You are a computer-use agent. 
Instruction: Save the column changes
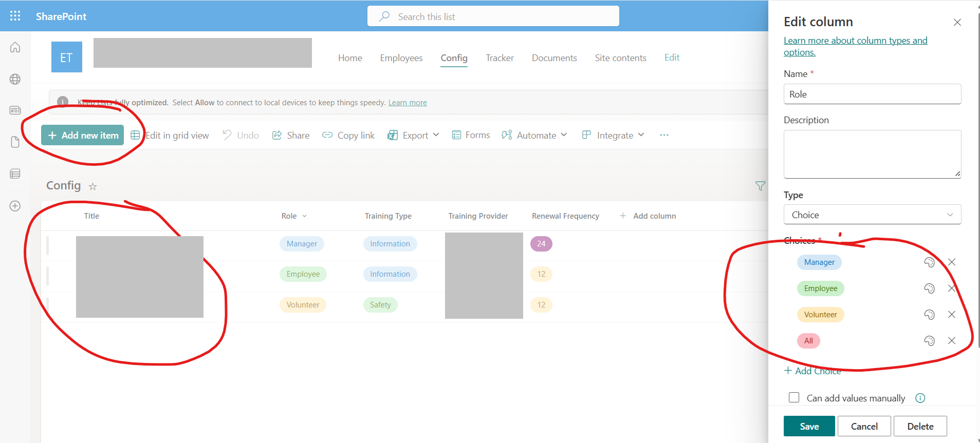(x=809, y=426)
